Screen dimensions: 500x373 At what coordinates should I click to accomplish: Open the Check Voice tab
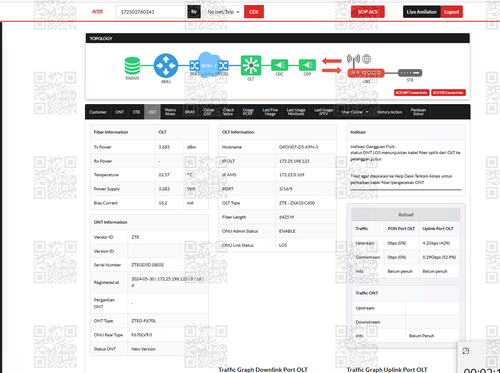click(x=228, y=112)
